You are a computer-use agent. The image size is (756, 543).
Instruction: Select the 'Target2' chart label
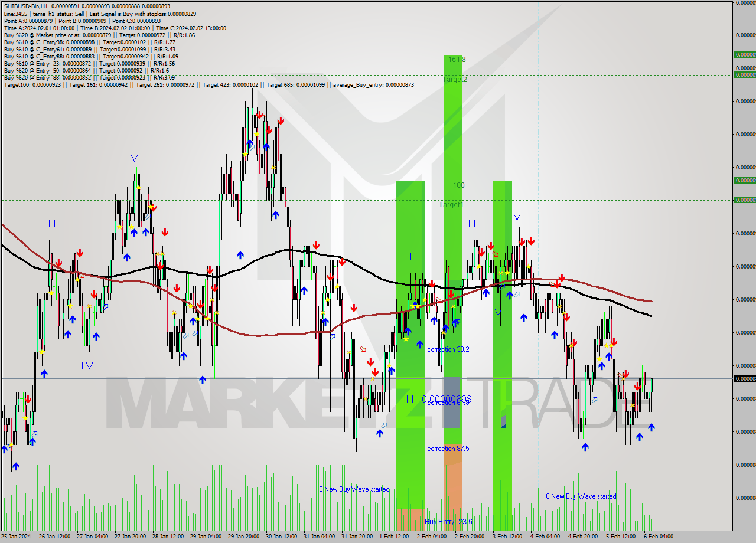455,79
